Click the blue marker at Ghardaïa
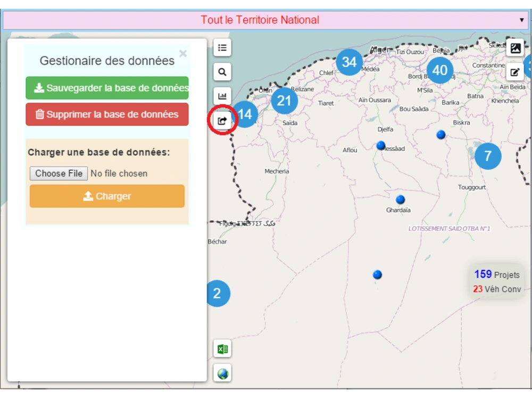The height and width of the screenshot is (399, 532). 401,199
